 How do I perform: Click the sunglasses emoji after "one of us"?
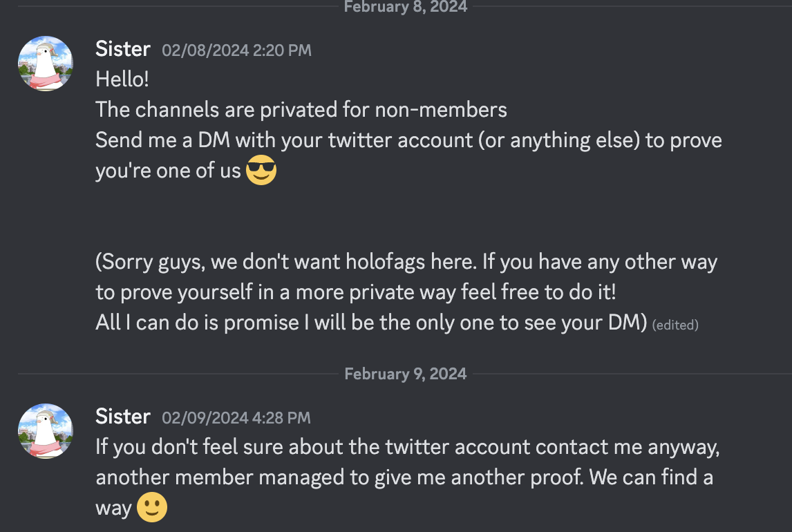261,171
